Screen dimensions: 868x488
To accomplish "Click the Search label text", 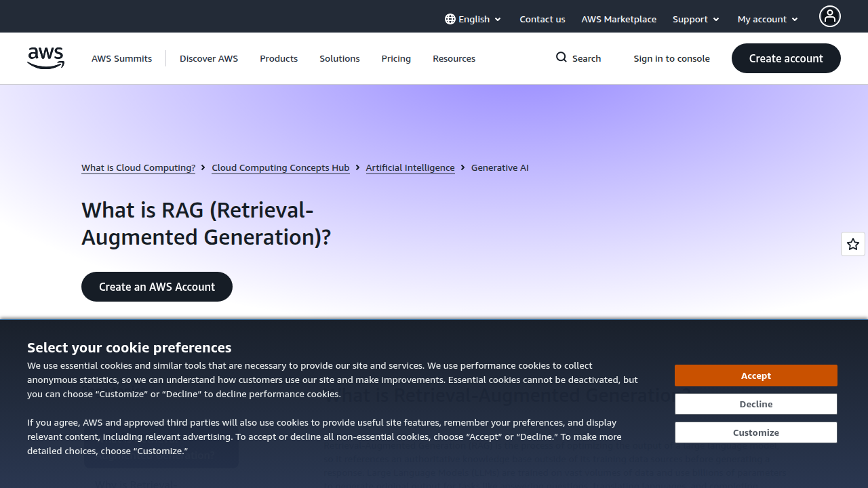I will click(x=587, y=58).
